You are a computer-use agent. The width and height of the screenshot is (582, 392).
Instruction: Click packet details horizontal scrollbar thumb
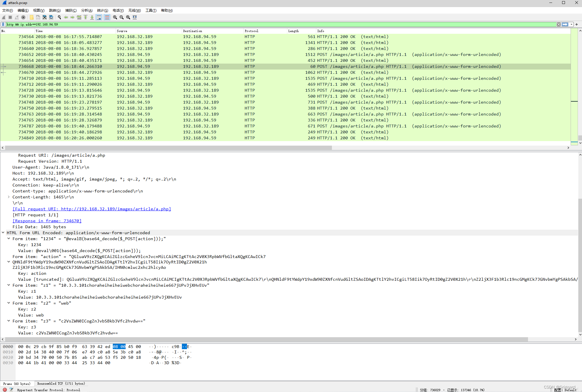(267, 339)
